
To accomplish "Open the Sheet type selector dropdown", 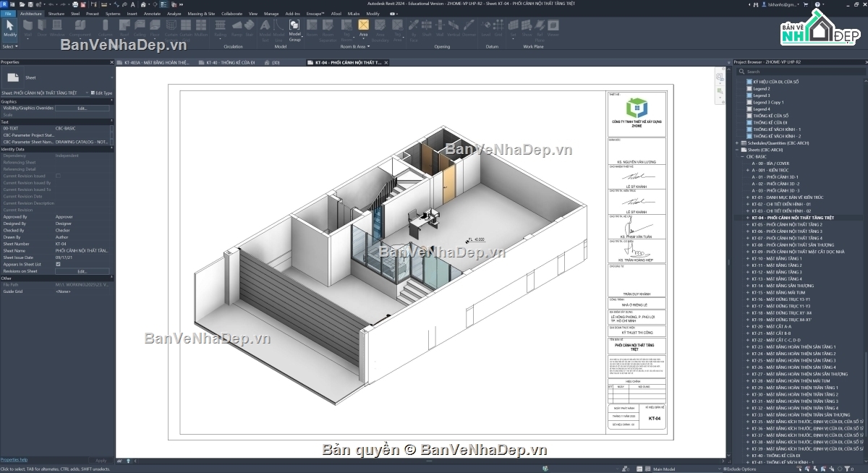I will 56,77.
